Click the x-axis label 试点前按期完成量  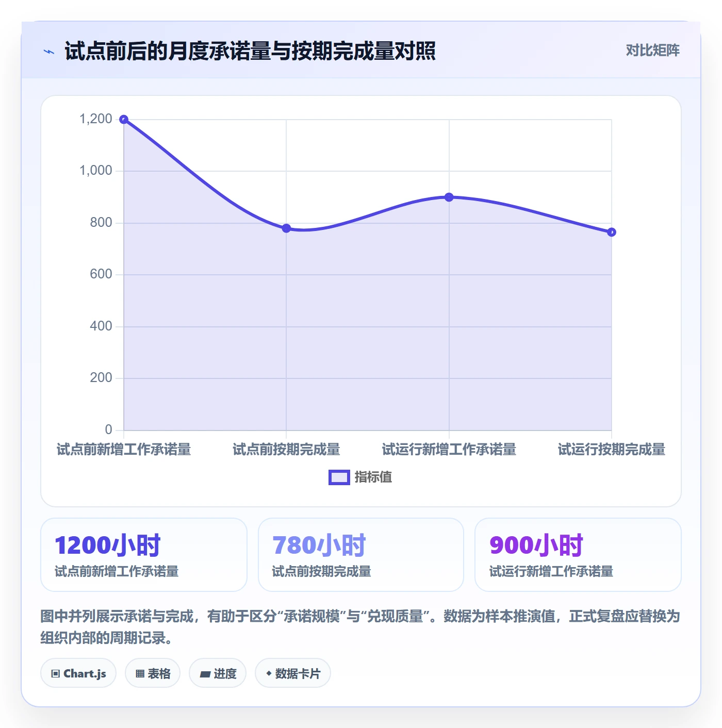(x=286, y=450)
